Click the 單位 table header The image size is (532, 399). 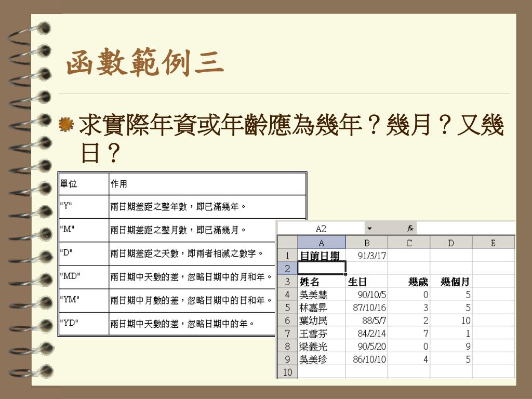(84, 184)
